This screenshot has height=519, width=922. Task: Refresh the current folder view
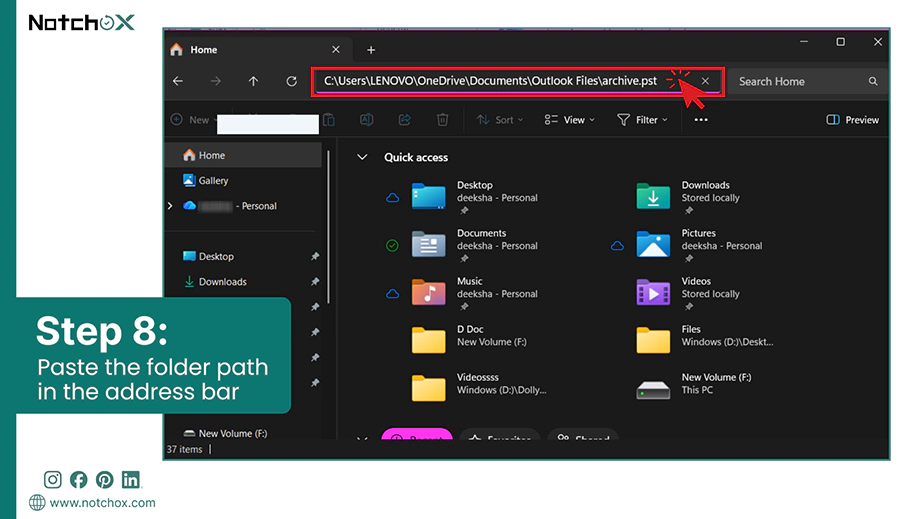click(x=292, y=81)
